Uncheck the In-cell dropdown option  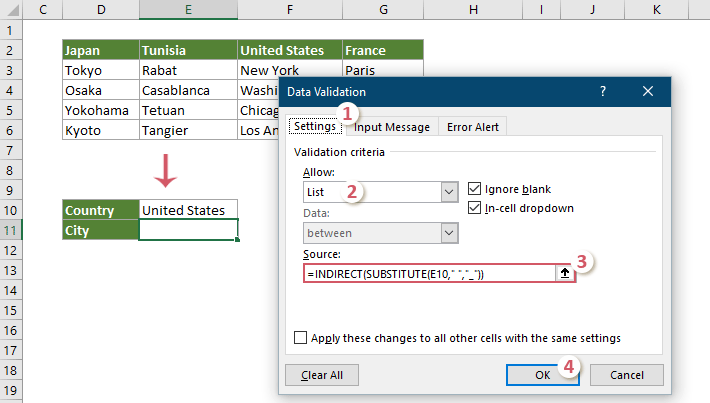(x=476, y=208)
